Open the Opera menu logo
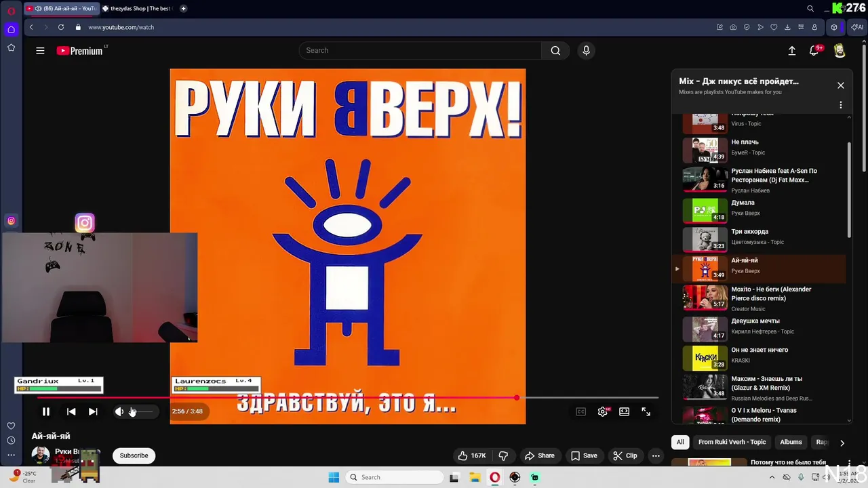 pyautogui.click(x=11, y=11)
